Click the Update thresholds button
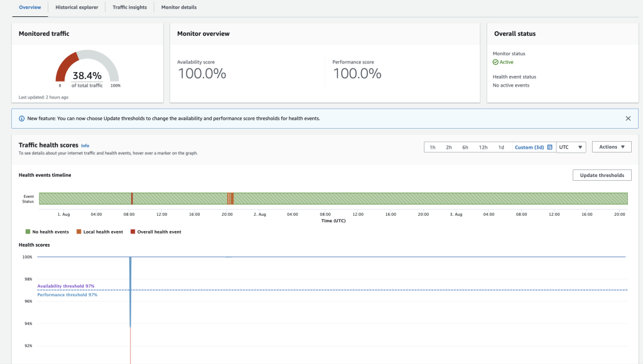Viewport: 643px width, 364px height. pyautogui.click(x=602, y=175)
